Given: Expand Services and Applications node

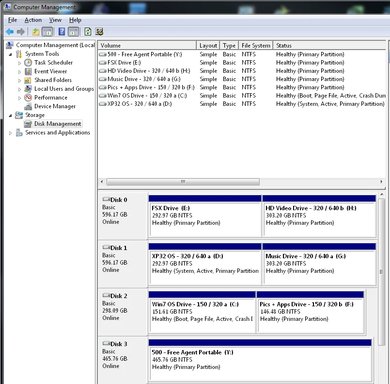Looking at the screenshot, I should [10, 133].
